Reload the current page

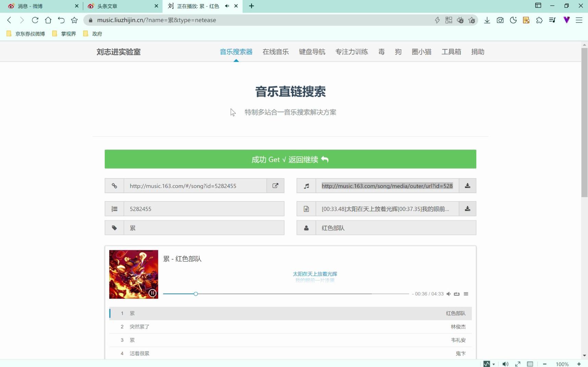[x=35, y=20]
